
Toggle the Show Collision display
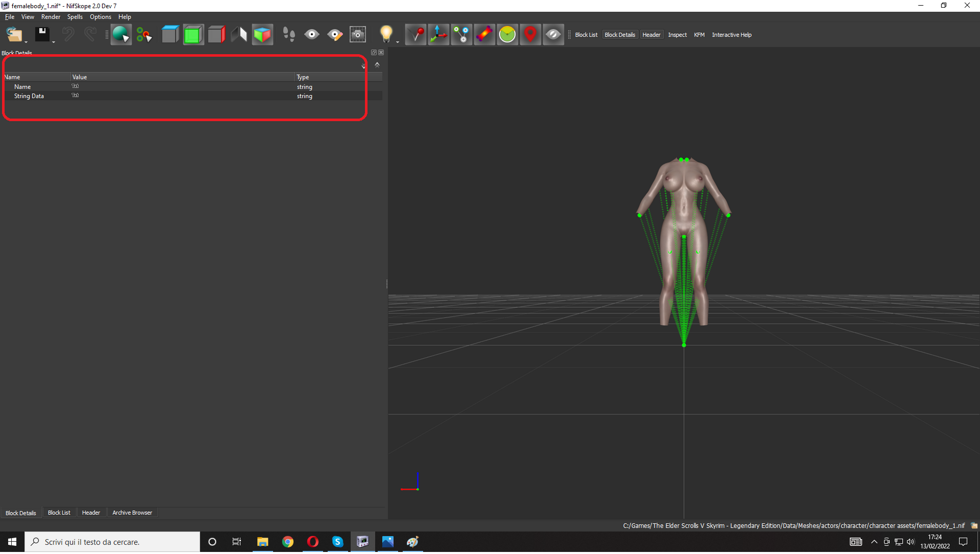tap(484, 35)
